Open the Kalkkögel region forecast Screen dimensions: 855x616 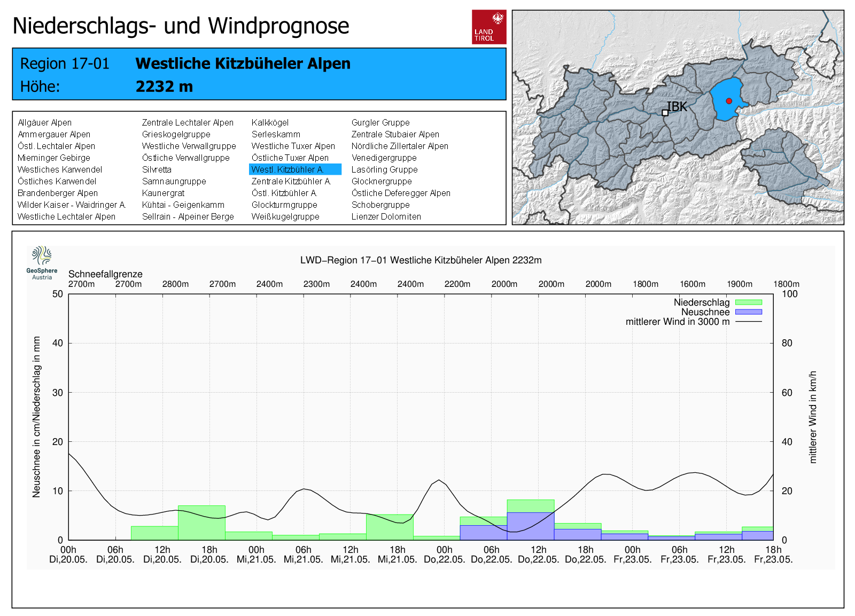tap(270, 123)
